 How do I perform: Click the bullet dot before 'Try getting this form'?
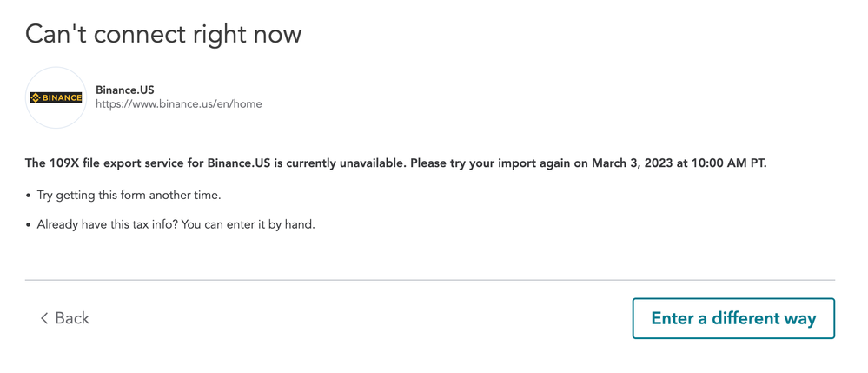click(x=28, y=196)
